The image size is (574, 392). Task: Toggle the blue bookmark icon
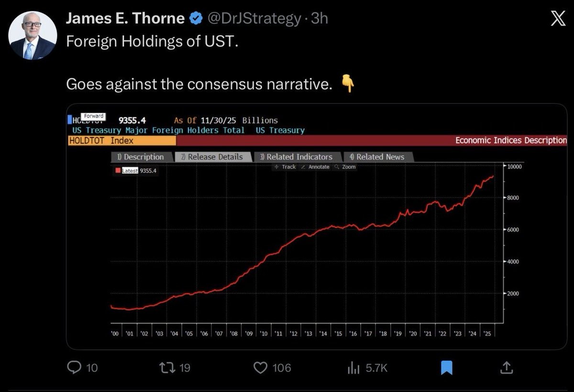tap(446, 367)
